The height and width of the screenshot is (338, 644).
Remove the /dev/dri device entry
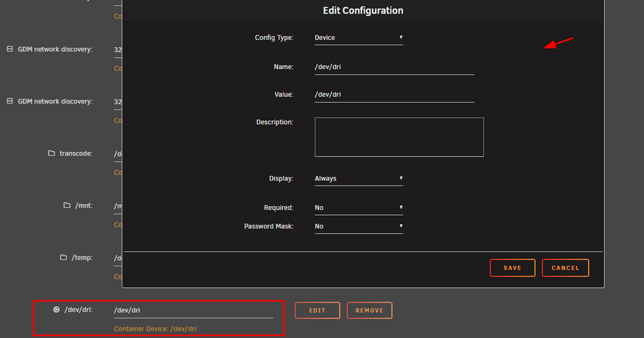(x=369, y=310)
